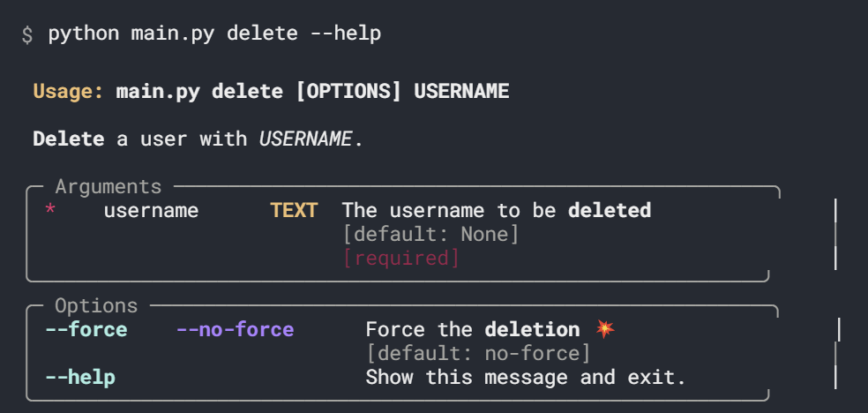Click the Arguments panel title
The height and width of the screenshot is (413, 868).
108,187
